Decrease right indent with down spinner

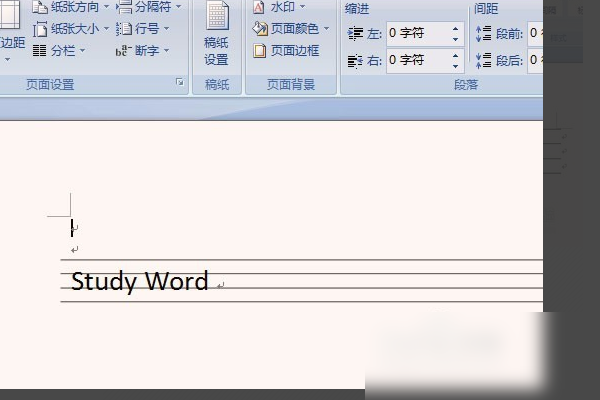click(x=455, y=66)
